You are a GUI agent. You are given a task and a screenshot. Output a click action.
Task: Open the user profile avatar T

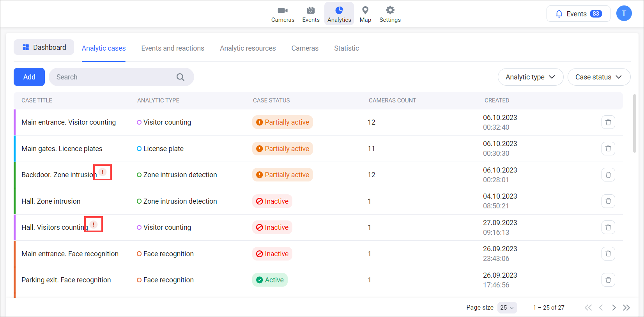point(624,14)
